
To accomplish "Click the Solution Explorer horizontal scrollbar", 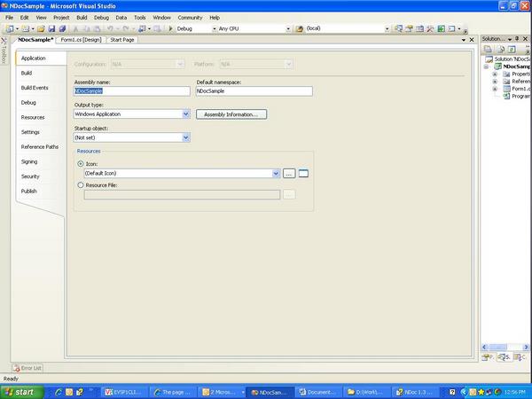I will (505, 347).
